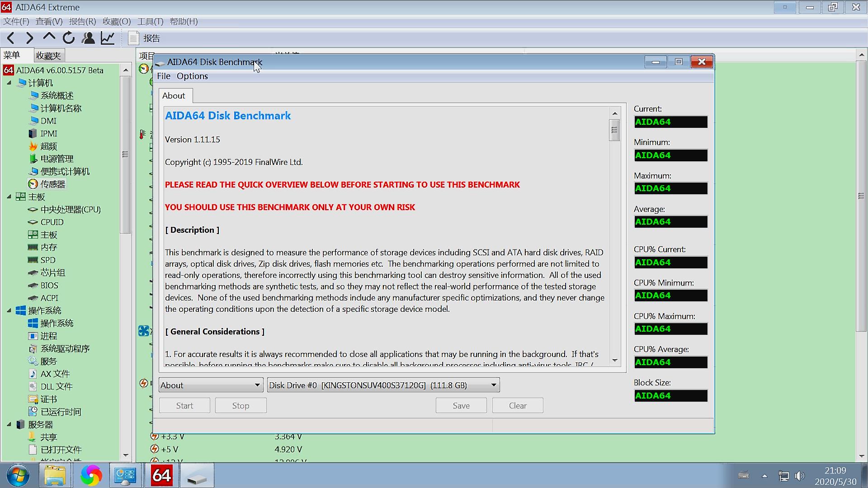Open the Options menu in Disk Benchmark
Viewport: 868px width, 488px height.
point(192,76)
